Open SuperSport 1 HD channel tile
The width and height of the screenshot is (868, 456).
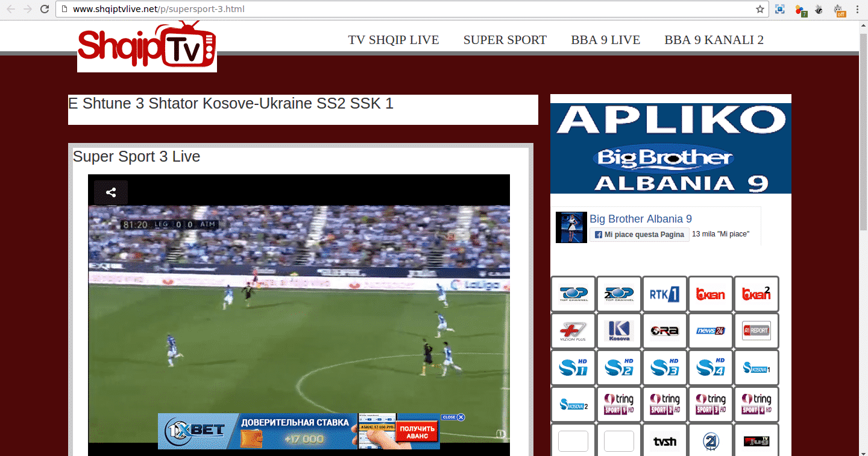pyautogui.click(x=573, y=368)
